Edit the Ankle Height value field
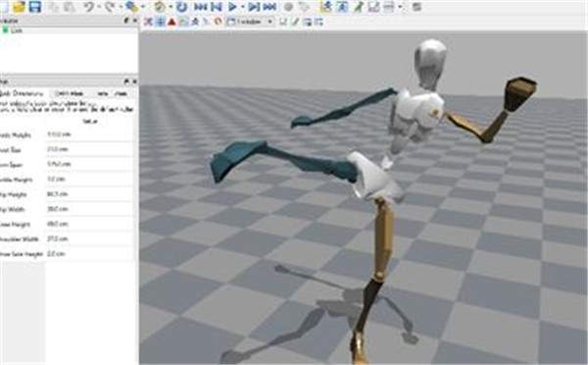Viewport: 588px width, 365px height. pos(89,180)
